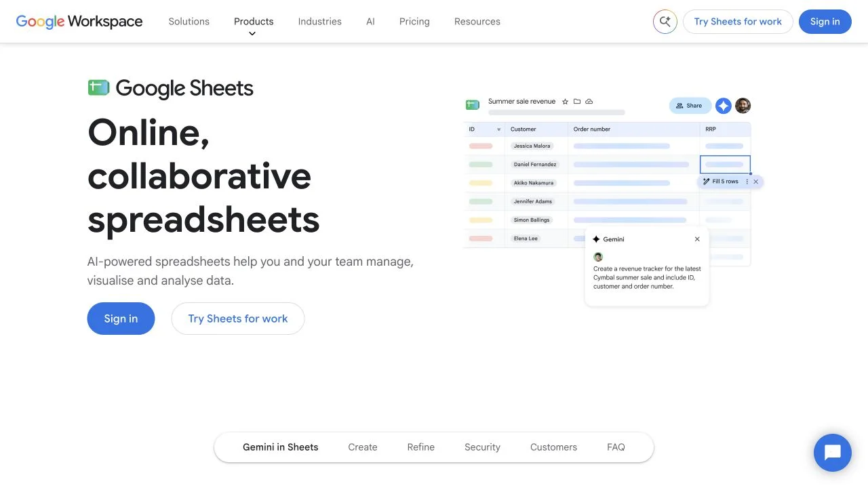868x488 pixels.
Task: Open the Solutions menu
Action: (x=189, y=22)
